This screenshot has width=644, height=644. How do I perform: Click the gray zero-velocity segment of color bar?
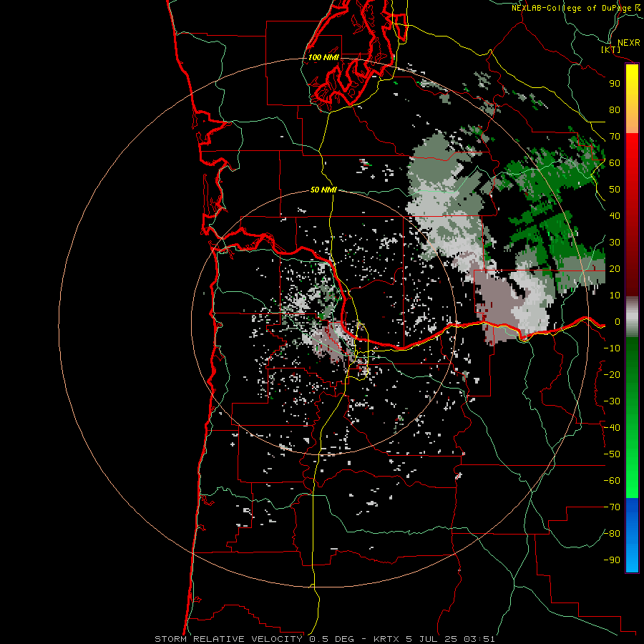pyautogui.click(x=632, y=317)
